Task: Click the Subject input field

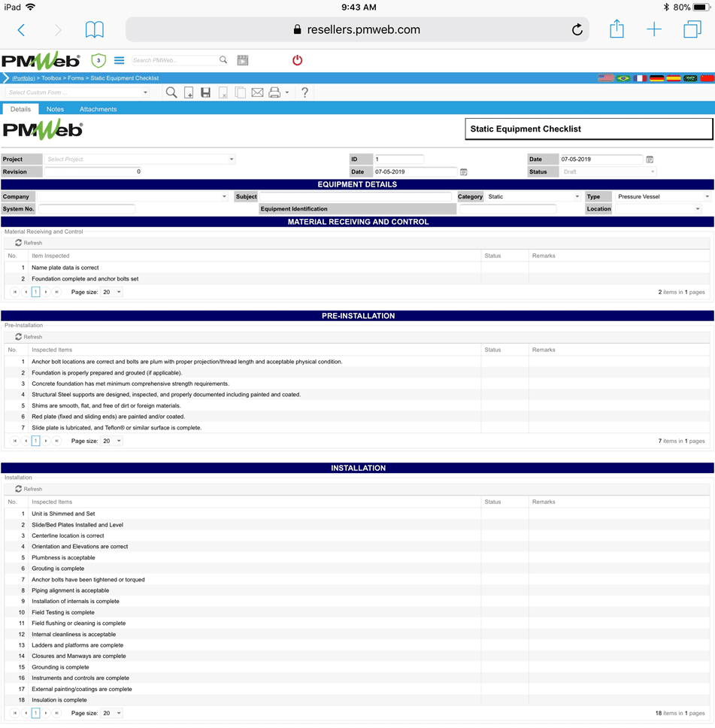Action: tap(355, 197)
